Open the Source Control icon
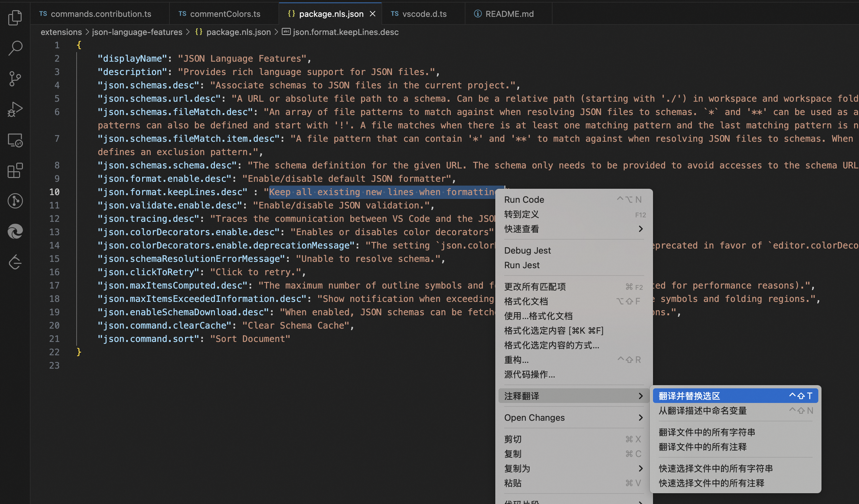 (15, 79)
